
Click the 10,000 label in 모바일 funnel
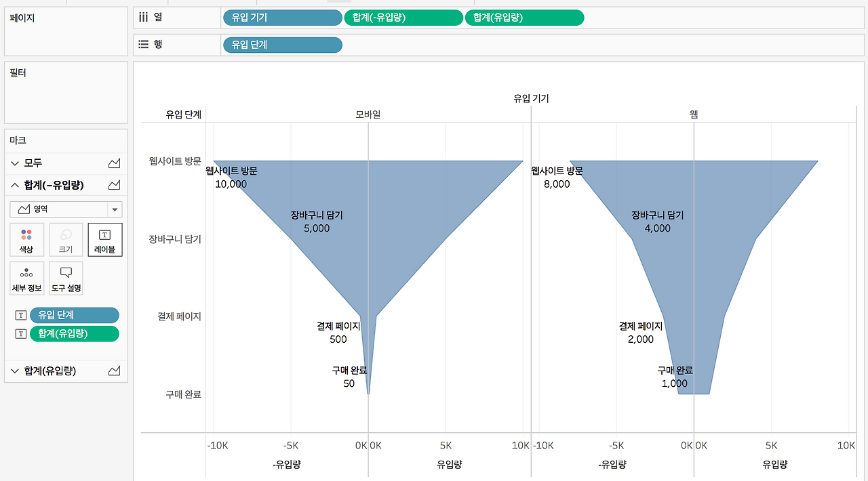tap(231, 184)
